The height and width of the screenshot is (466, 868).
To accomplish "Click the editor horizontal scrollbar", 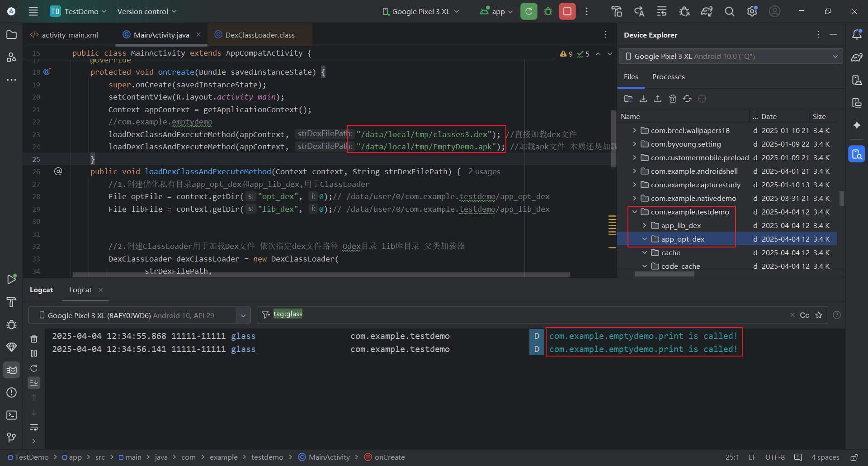I will tap(321, 275).
